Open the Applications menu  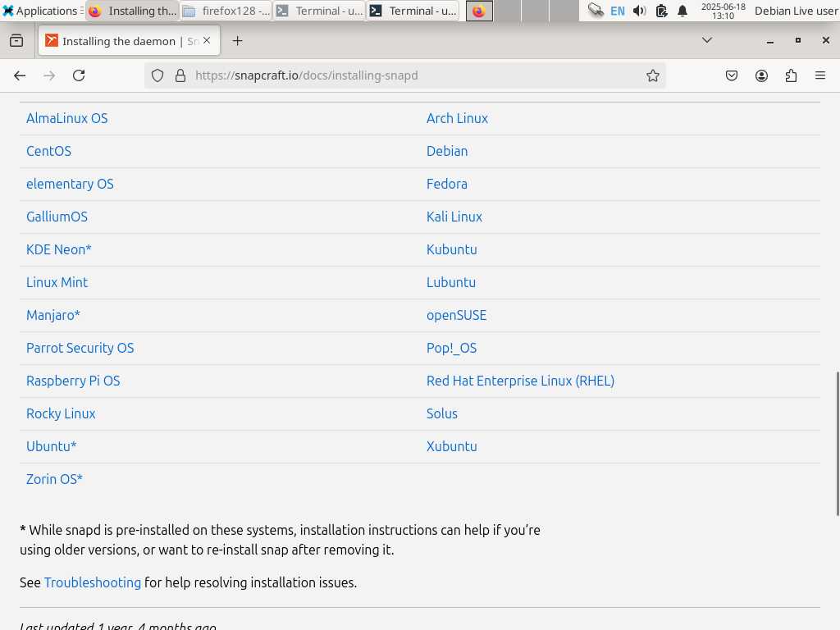[39, 11]
